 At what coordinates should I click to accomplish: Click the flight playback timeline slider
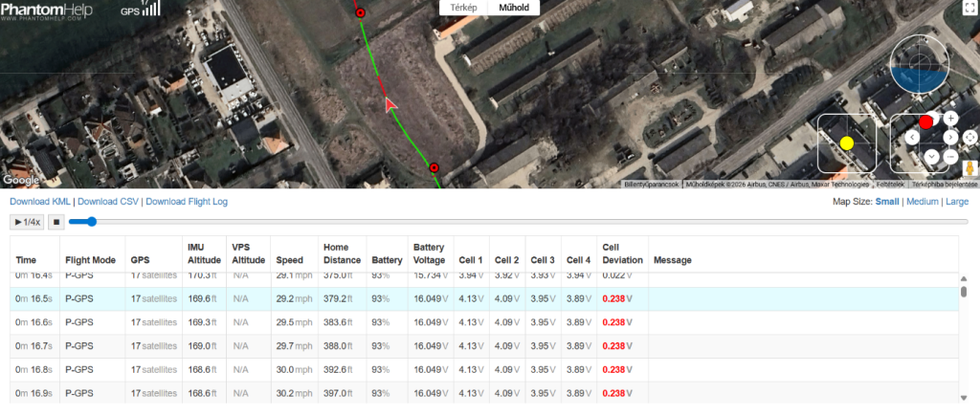pyautogui.click(x=518, y=222)
